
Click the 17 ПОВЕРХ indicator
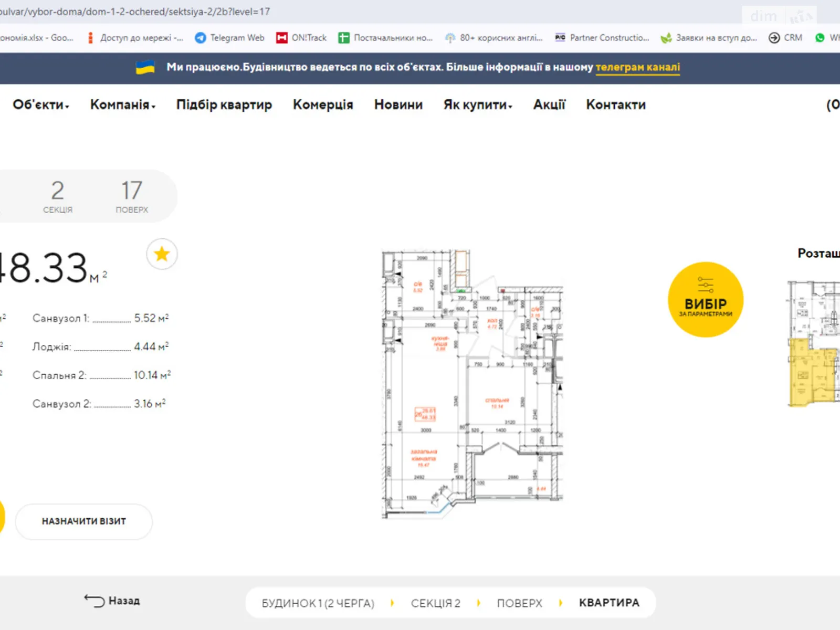pyautogui.click(x=132, y=196)
